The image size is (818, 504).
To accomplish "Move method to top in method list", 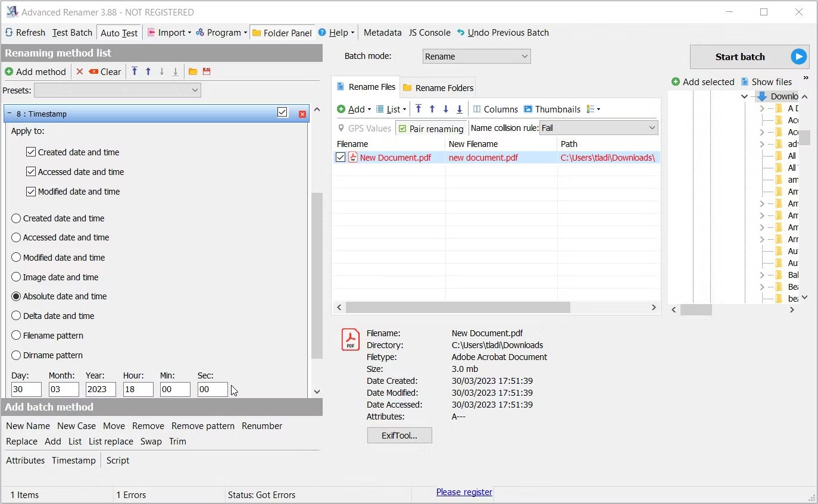I will [x=135, y=72].
